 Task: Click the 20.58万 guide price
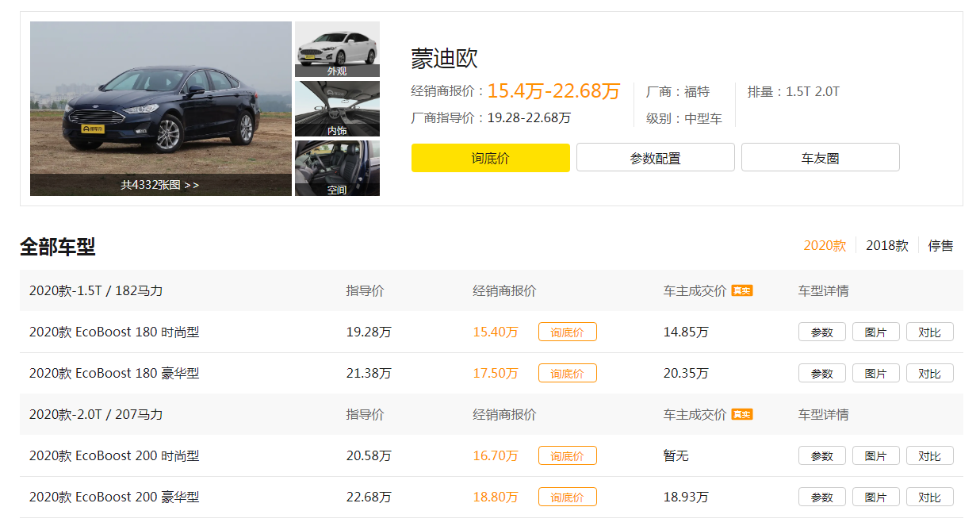(x=369, y=455)
